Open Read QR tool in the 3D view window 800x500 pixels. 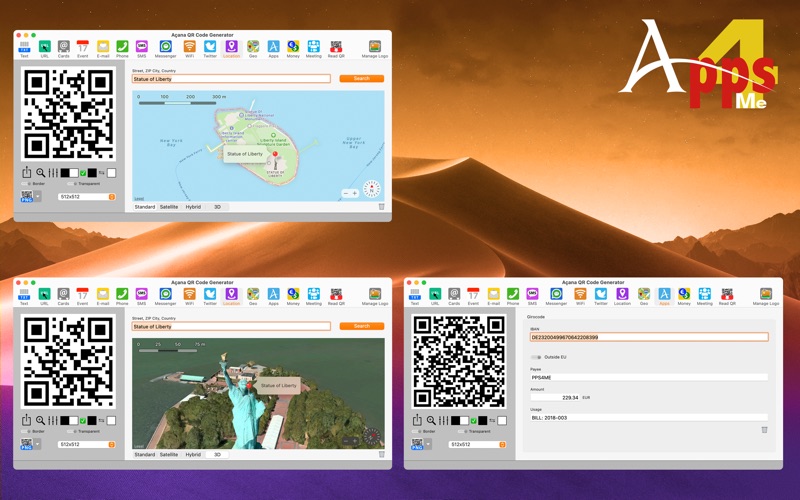click(336, 296)
